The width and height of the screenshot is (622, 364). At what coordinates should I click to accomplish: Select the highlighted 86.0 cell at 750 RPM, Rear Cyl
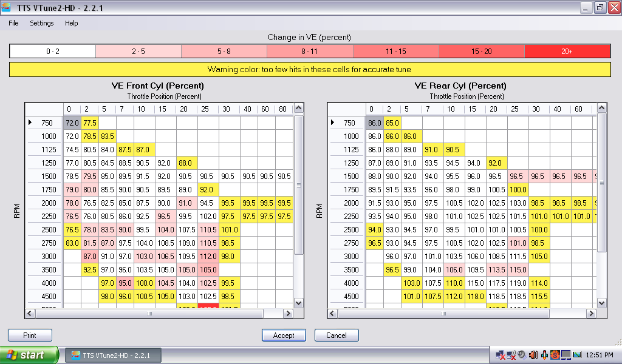(375, 123)
